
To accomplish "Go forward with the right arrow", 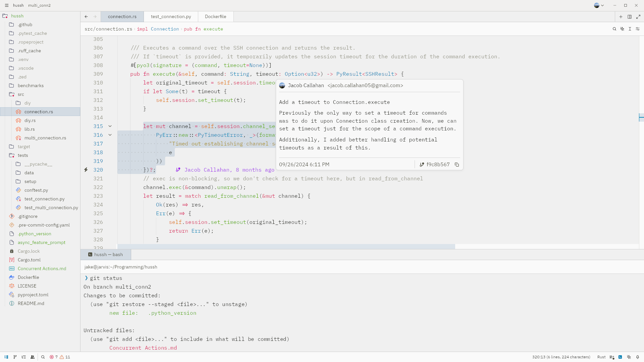I will 95,16.
